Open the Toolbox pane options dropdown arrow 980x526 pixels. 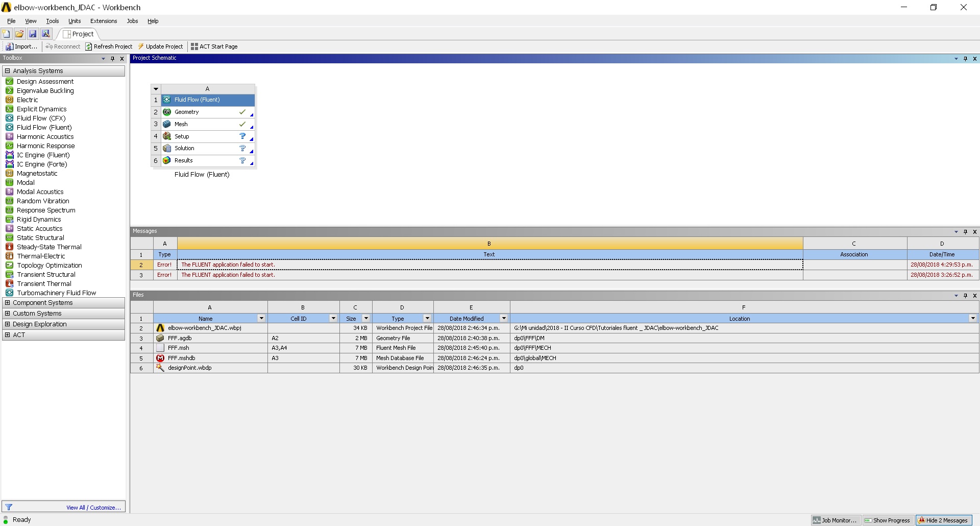pyautogui.click(x=103, y=58)
